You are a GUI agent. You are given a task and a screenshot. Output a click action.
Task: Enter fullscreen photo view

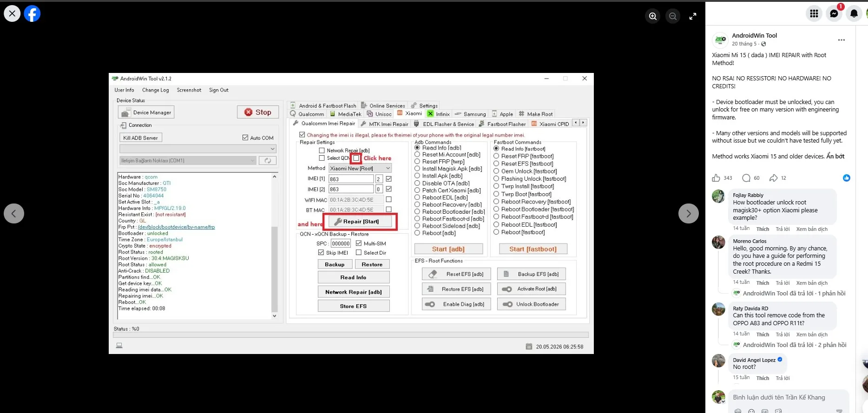click(693, 16)
